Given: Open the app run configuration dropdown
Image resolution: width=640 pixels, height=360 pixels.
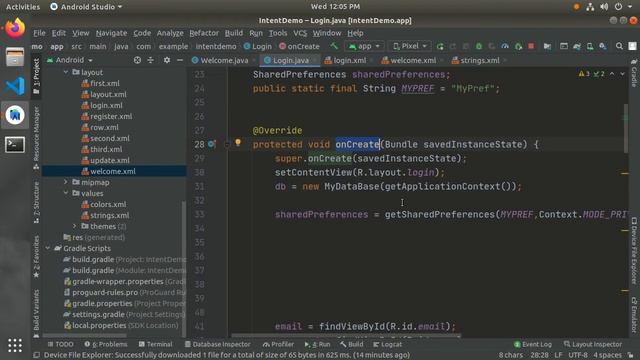Looking at the screenshot, I should coord(364,46).
